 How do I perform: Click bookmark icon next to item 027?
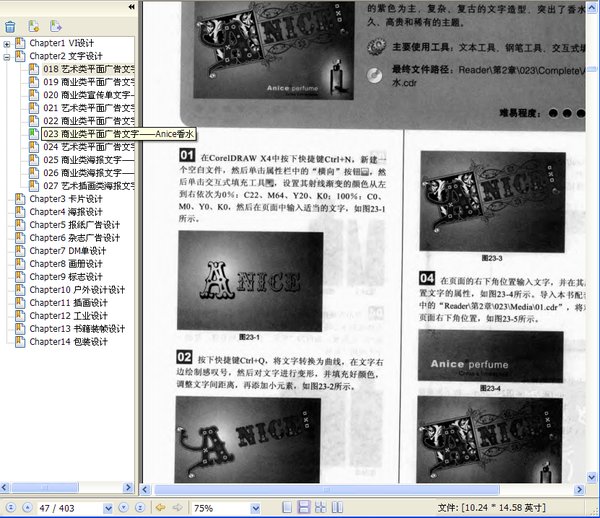[34, 186]
